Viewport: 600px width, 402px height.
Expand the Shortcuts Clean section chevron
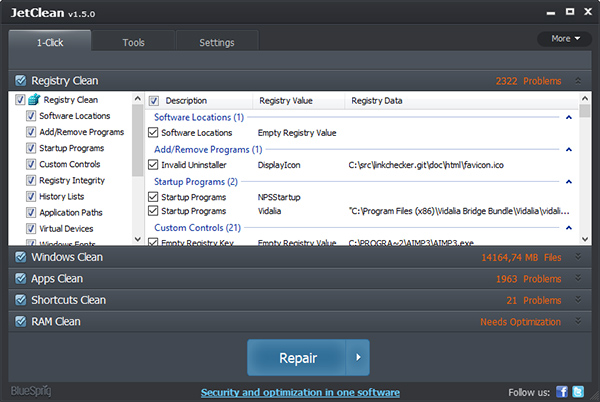[577, 300]
